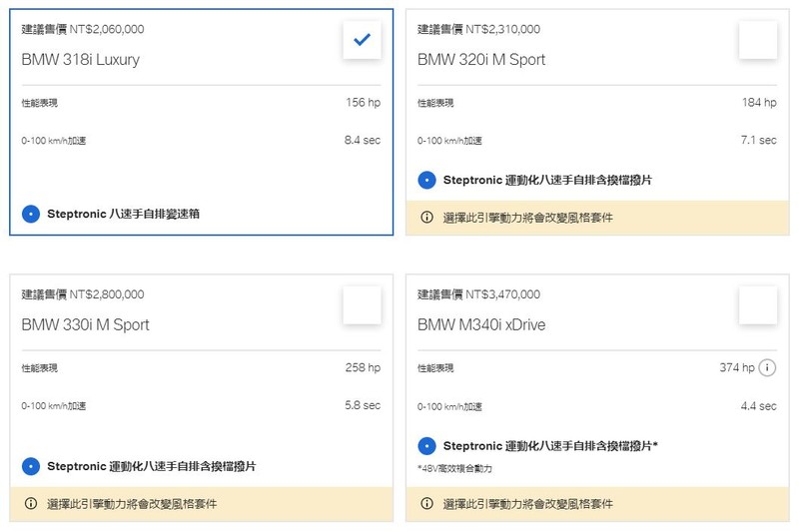
Task: Click the NT$2,310,000 price text
Action: (502, 29)
